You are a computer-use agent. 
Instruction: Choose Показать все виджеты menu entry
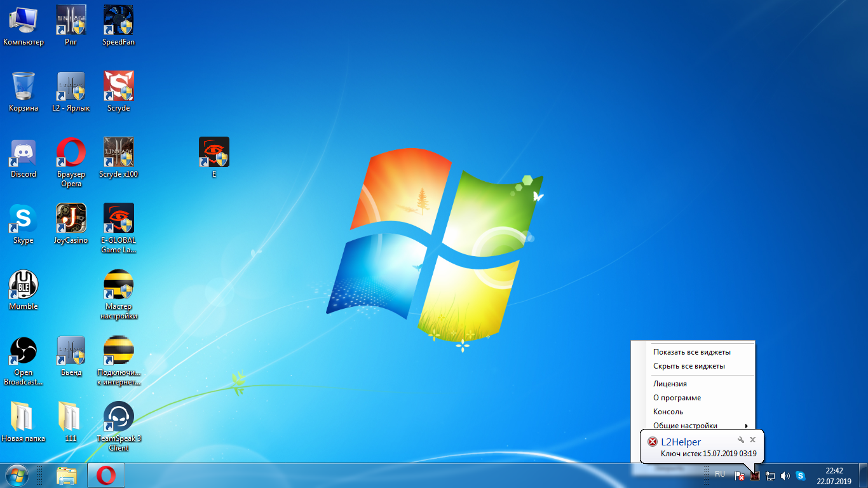pyautogui.click(x=691, y=352)
